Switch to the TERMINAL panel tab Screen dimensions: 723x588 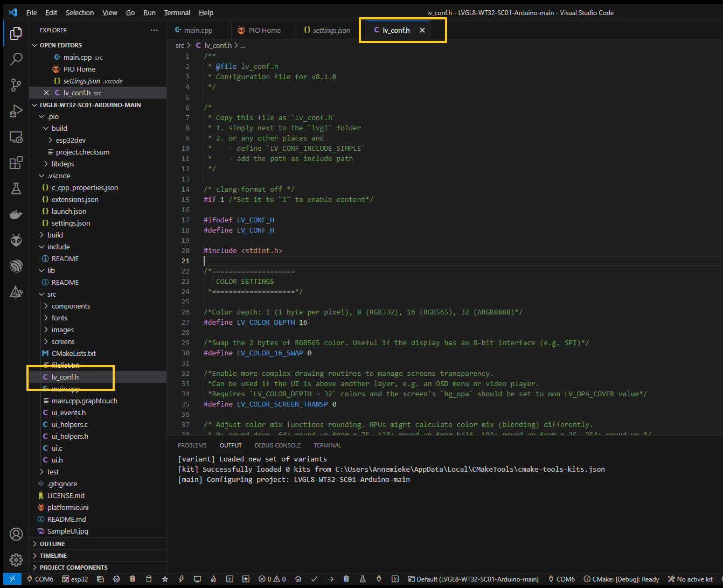tap(328, 445)
